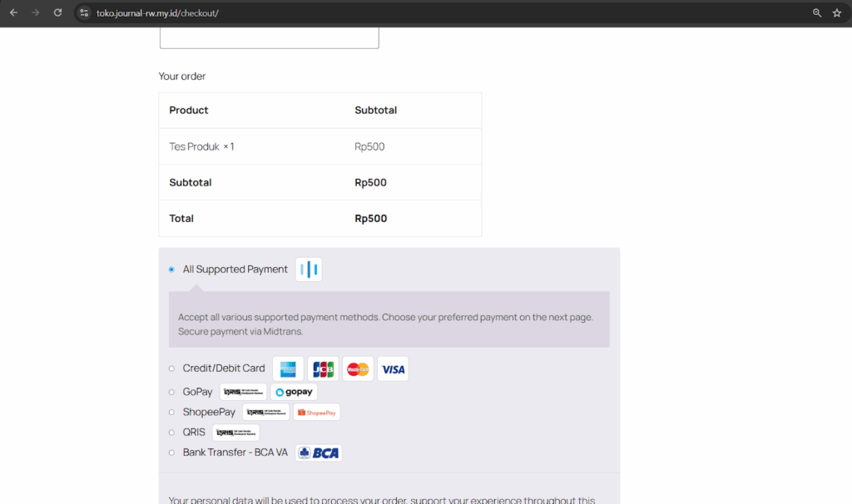Click the QRIS badge beside the QRIS option
Image resolution: width=852 pixels, height=504 pixels.
(x=236, y=432)
